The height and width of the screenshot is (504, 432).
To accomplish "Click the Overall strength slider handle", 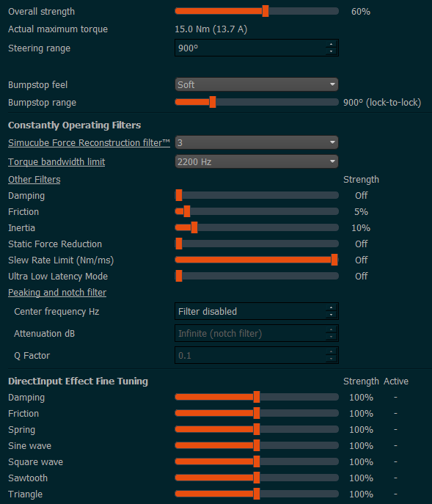I will pyautogui.click(x=266, y=11).
